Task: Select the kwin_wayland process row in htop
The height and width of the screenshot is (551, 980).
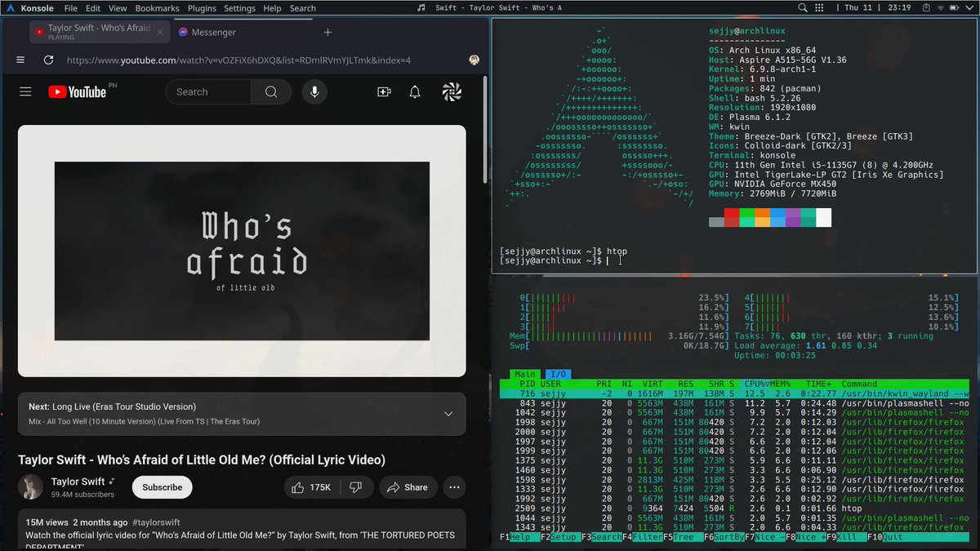Action: pyautogui.click(x=735, y=394)
